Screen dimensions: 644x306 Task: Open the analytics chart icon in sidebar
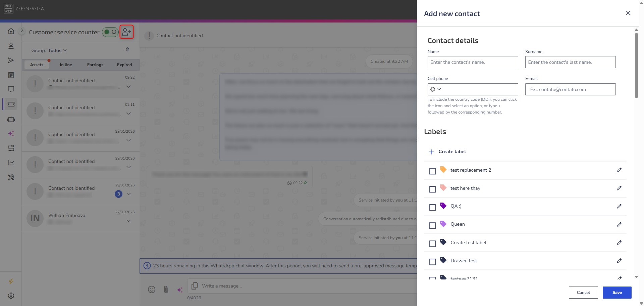tap(11, 163)
